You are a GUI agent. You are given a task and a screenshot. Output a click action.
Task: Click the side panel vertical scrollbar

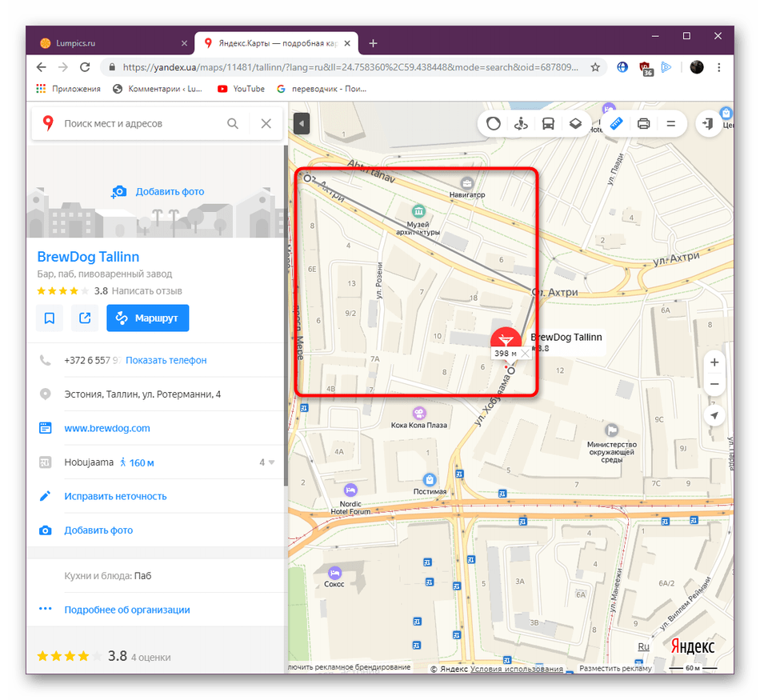(x=286, y=315)
